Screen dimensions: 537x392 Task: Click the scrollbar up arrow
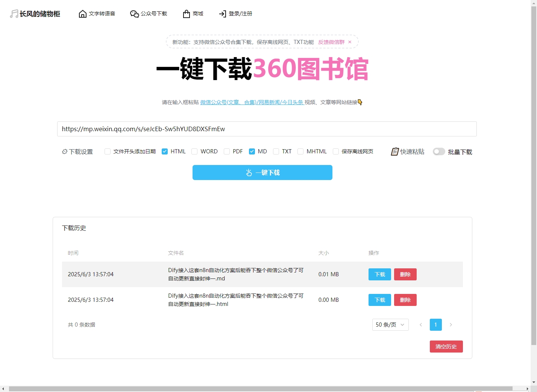pyautogui.click(x=534, y=3)
